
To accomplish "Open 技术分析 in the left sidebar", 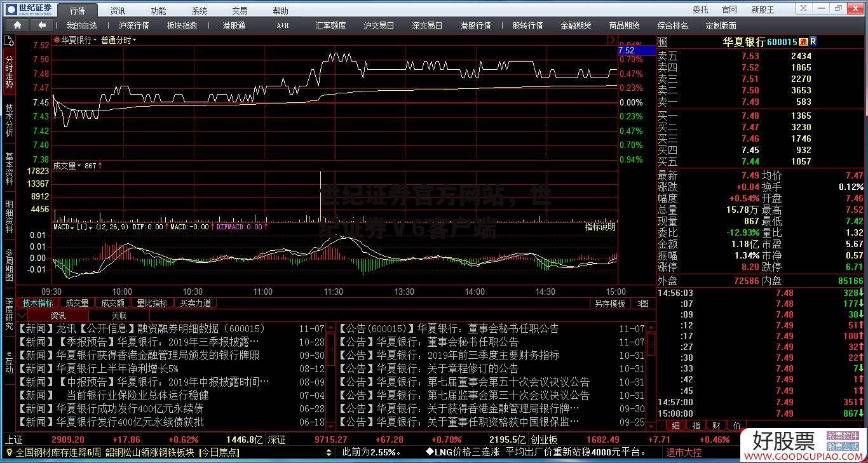I will click(9, 120).
